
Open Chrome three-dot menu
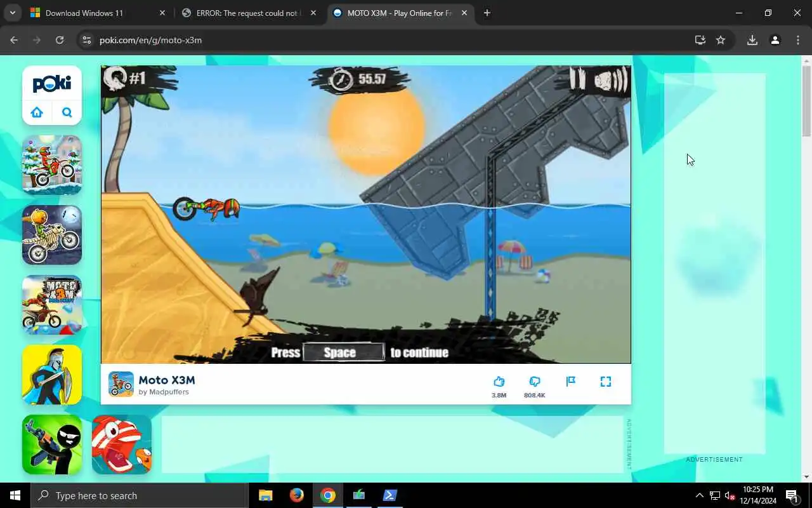[798, 40]
